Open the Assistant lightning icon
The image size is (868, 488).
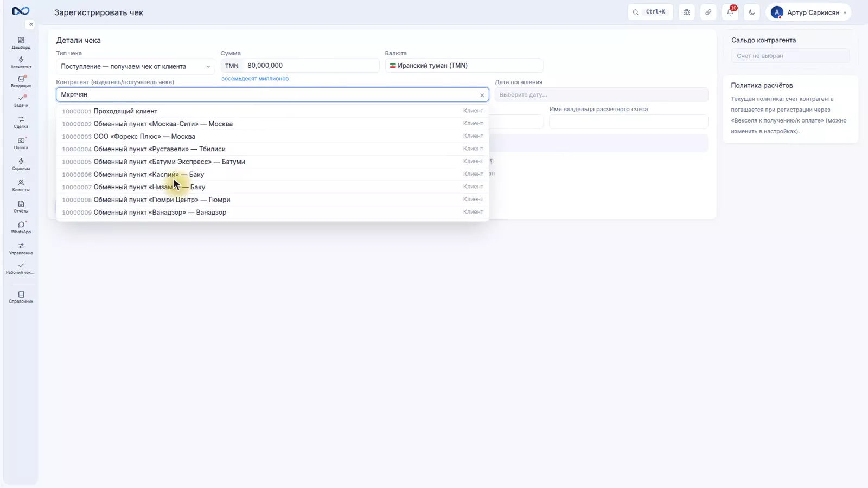point(21,62)
